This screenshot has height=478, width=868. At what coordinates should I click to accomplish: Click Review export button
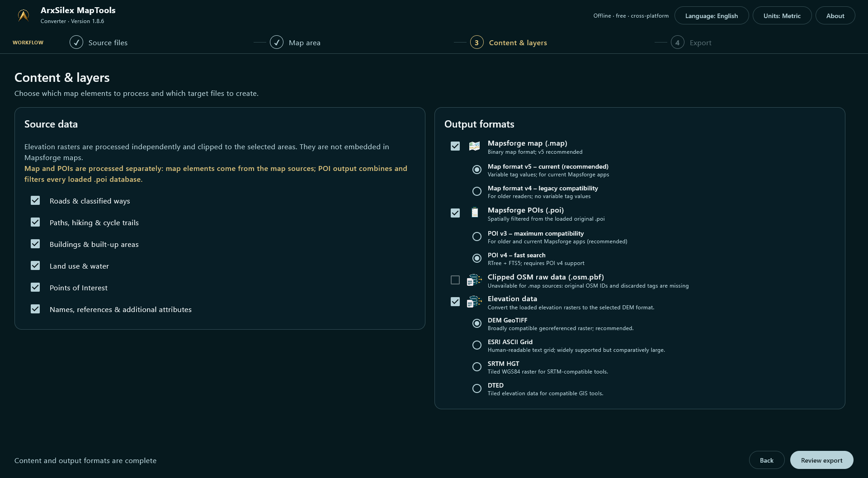point(821,460)
